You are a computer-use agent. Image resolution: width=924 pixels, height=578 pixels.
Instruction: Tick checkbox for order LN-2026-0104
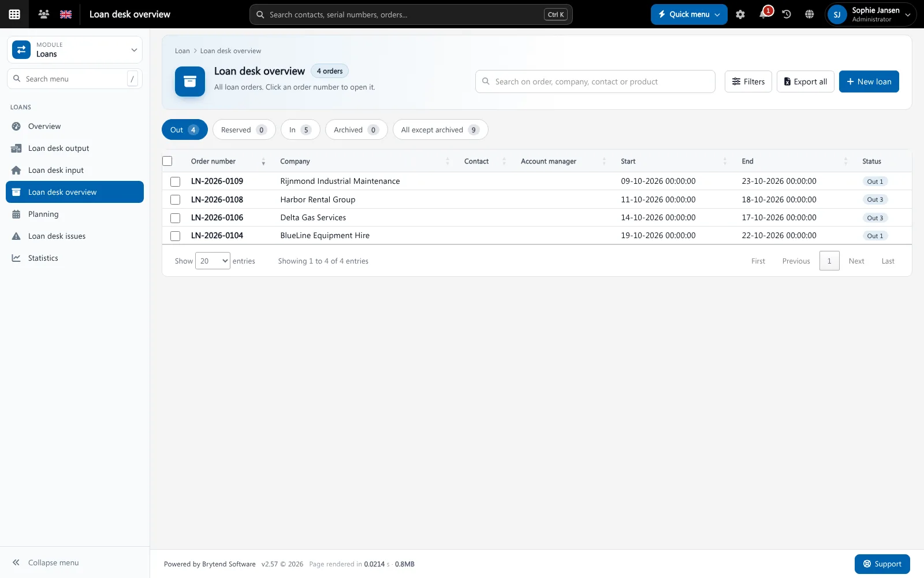(x=176, y=236)
